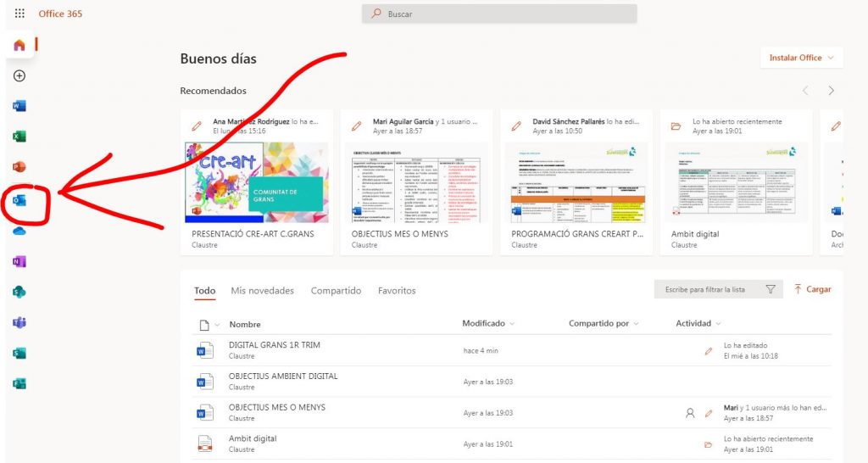Switch to the Mis novedades tab
Viewport: 868px width, 463px height.
point(262,291)
